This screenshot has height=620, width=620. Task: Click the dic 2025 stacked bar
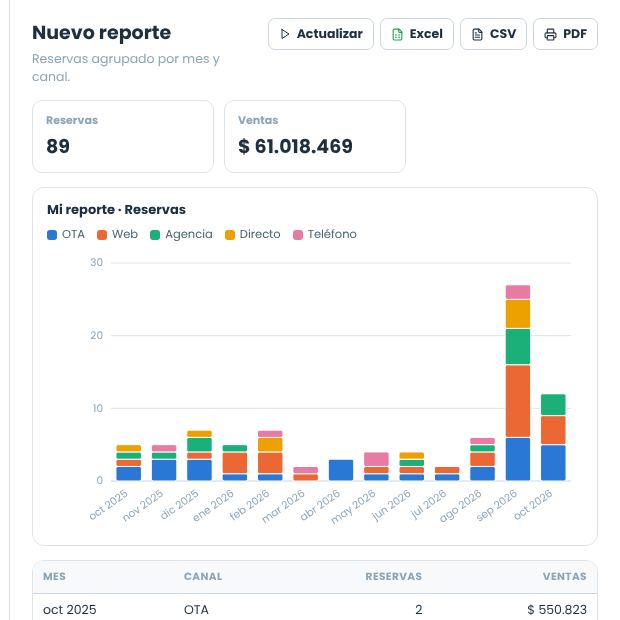pos(199,455)
